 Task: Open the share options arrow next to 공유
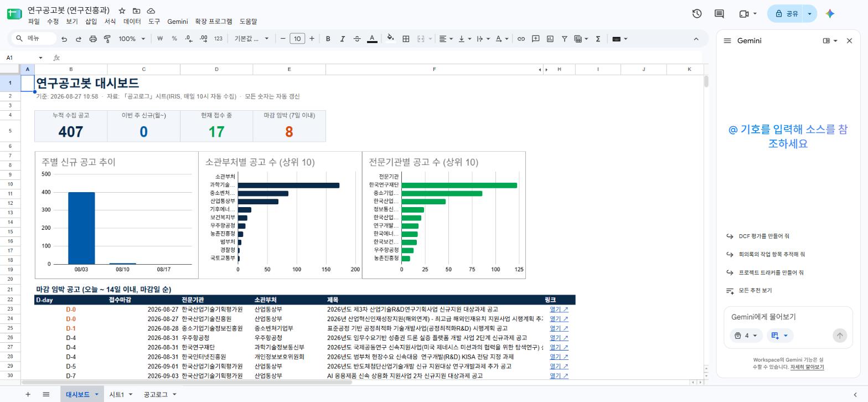tap(809, 14)
